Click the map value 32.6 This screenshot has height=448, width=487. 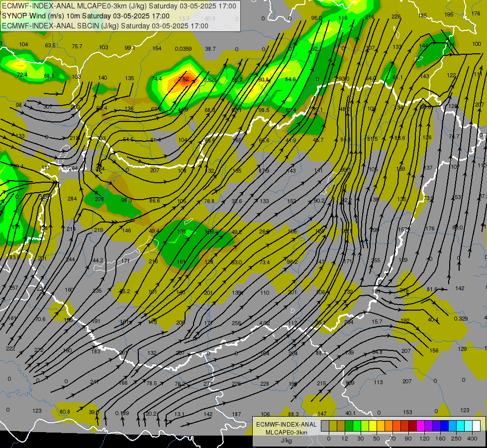237,201
